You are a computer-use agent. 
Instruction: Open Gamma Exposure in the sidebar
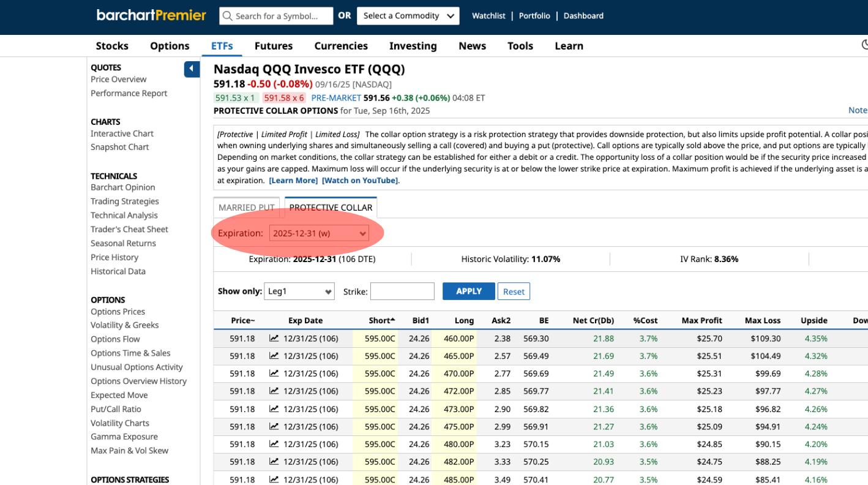tap(124, 437)
